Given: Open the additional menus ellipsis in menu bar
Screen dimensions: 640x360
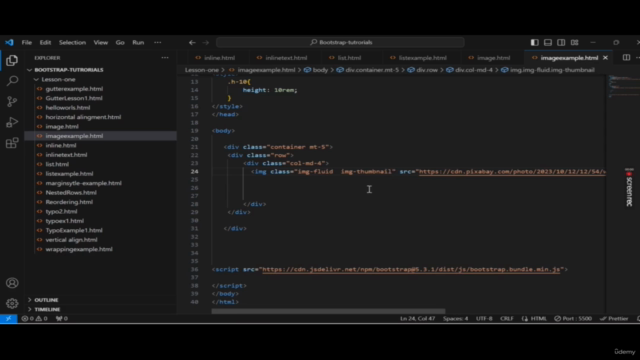Looking at the screenshot, I should pyautogui.click(x=158, y=42).
